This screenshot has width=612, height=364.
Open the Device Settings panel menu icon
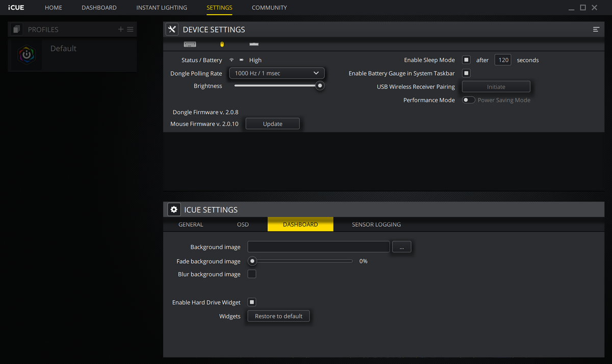point(596,30)
